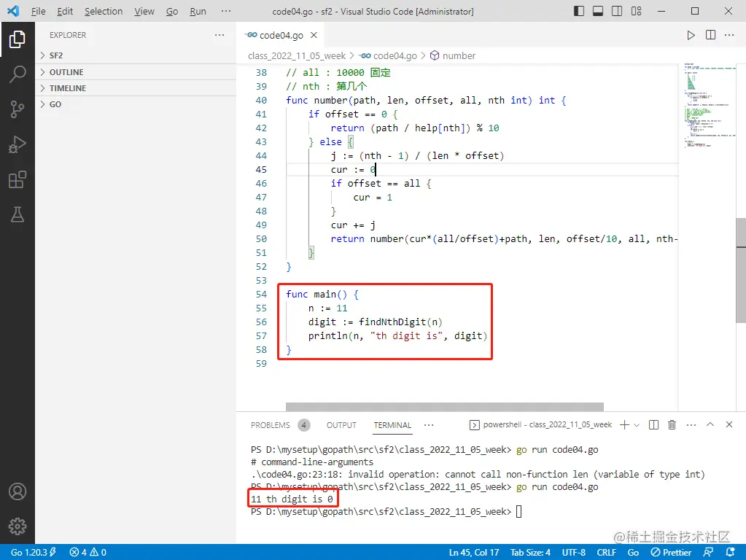Kill terminal with trash icon
Image resolution: width=746 pixels, height=560 pixels.
pos(672,425)
